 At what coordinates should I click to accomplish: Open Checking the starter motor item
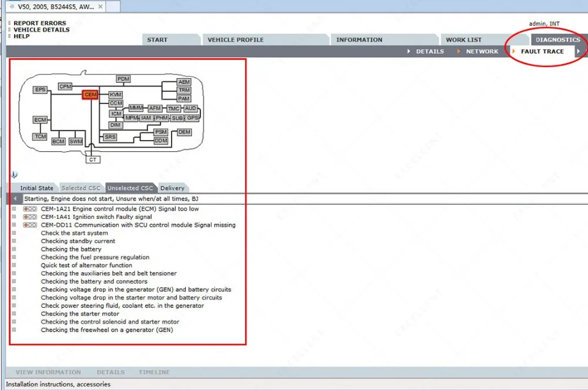80,314
